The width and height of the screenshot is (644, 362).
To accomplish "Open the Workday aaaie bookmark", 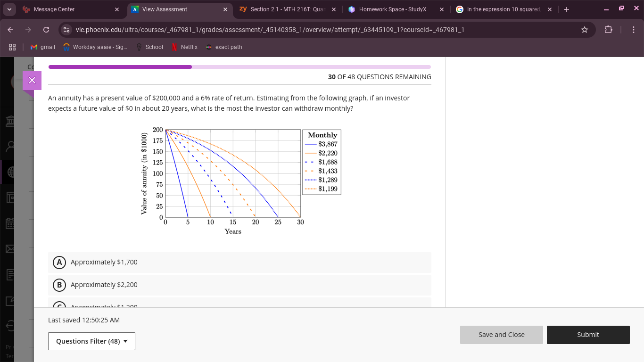I will [95, 47].
